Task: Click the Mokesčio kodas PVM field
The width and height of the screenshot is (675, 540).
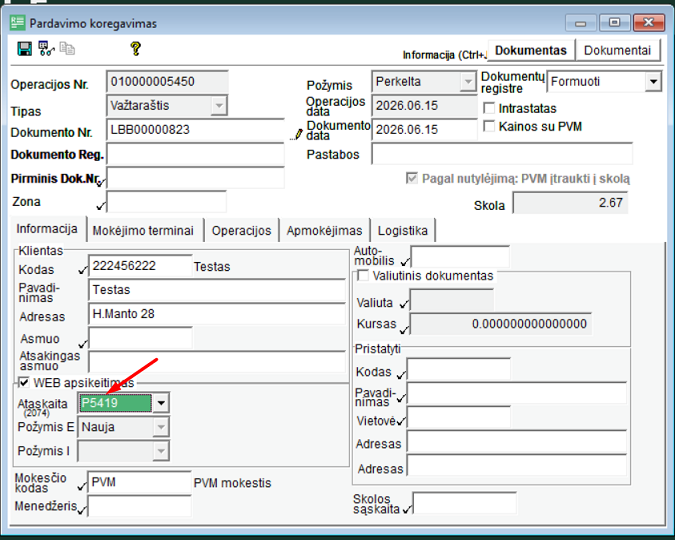Action: [139, 482]
